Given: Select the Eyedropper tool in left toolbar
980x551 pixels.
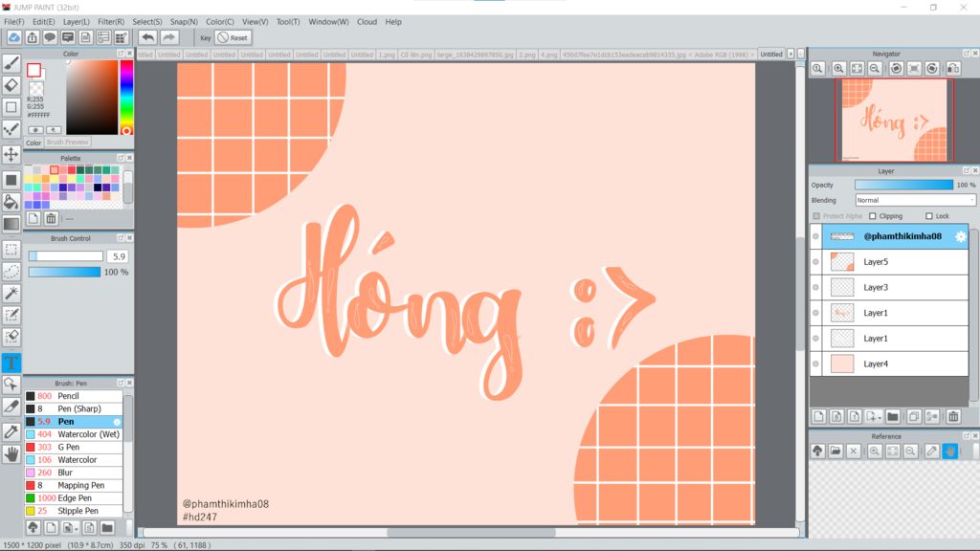Looking at the screenshot, I should click(11, 431).
